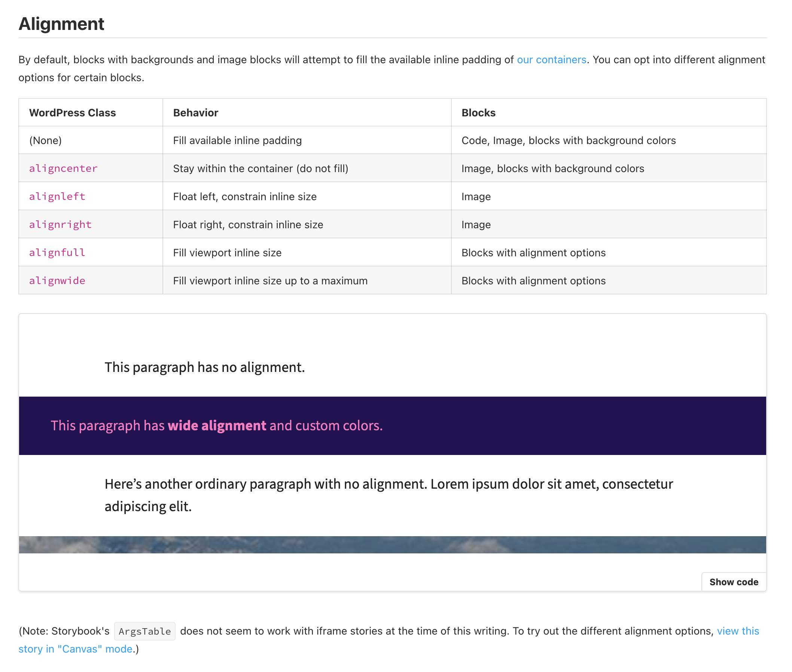Click the dark purple wide alignment block
Screen dimensions: 792x672
click(x=572, y=425)
